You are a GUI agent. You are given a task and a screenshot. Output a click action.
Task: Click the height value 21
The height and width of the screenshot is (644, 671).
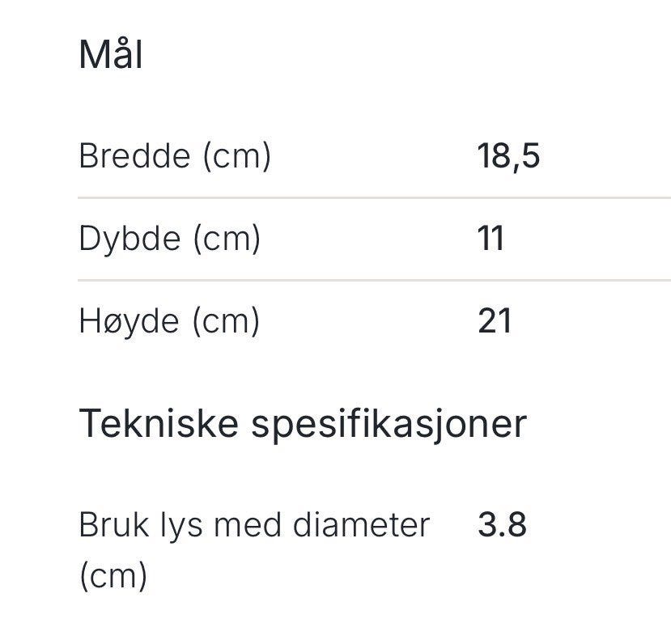495,321
